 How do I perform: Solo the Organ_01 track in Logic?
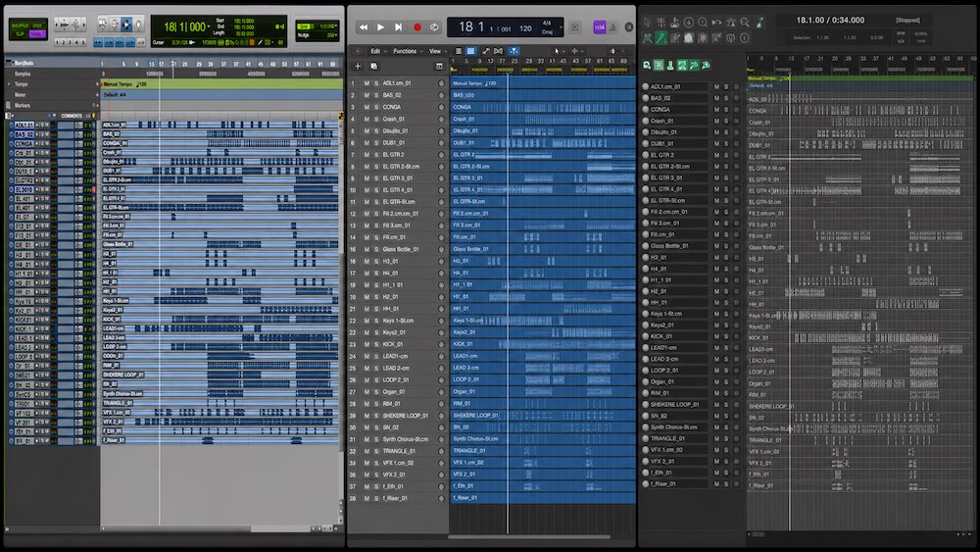(x=376, y=392)
